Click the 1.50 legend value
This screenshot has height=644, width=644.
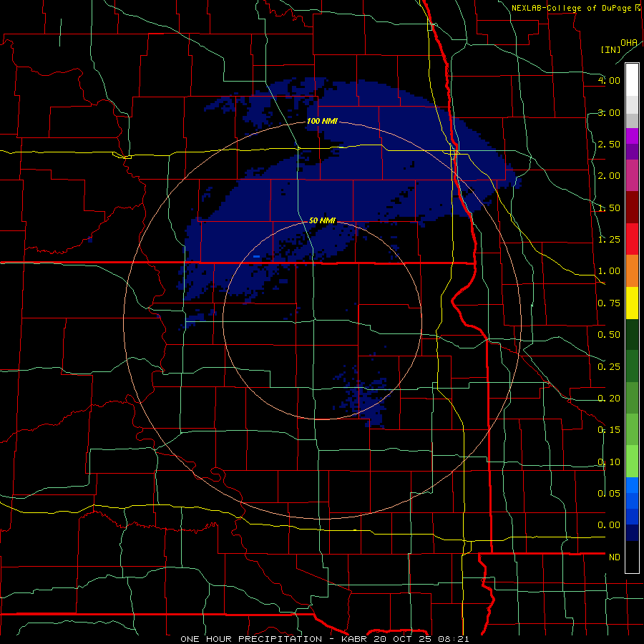(x=609, y=208)
